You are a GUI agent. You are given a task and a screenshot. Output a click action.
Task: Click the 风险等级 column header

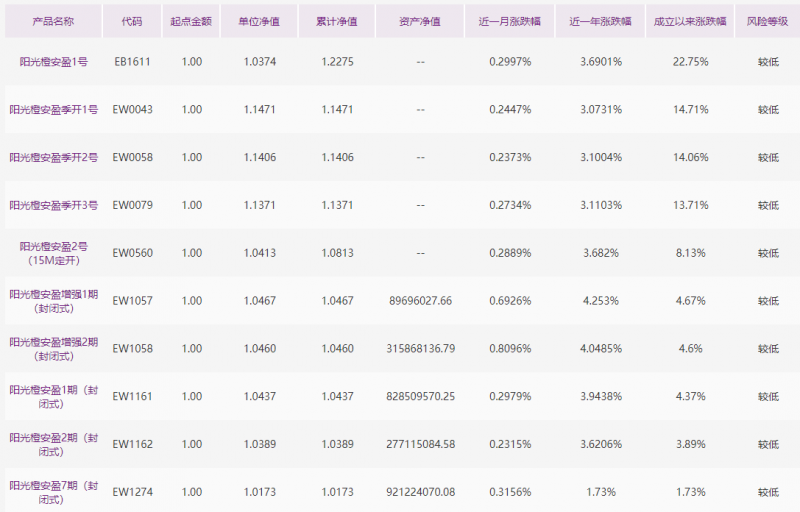point(767,20)
